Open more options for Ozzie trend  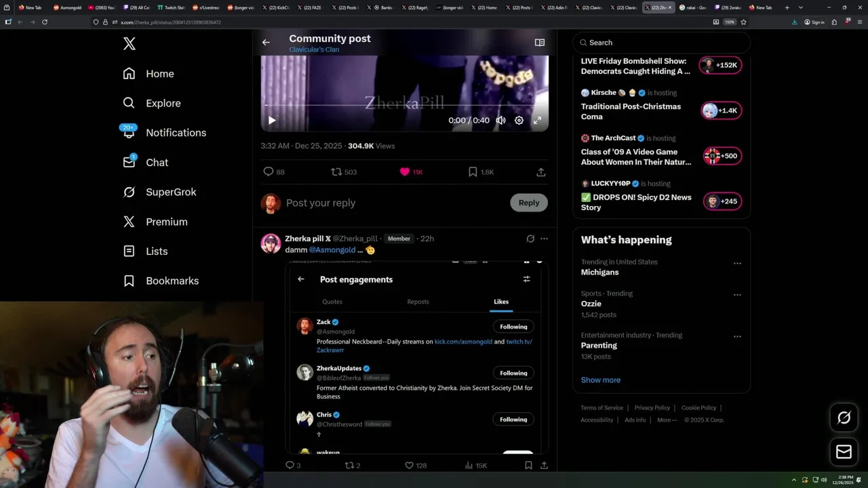737,296
